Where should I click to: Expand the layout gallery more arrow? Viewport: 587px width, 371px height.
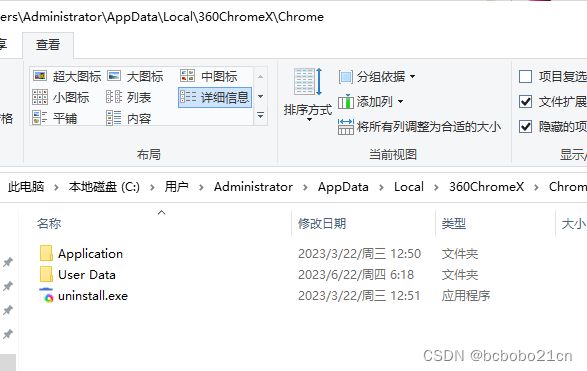tap(261, 116)
